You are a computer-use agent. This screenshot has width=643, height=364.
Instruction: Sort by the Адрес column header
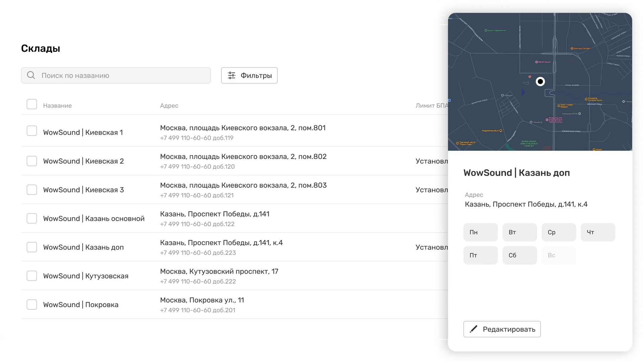point(169,106)
